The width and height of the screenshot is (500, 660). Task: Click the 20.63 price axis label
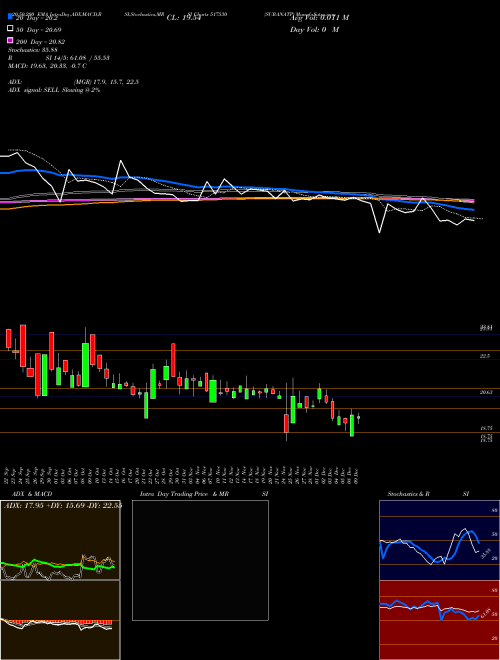[486, 392]
